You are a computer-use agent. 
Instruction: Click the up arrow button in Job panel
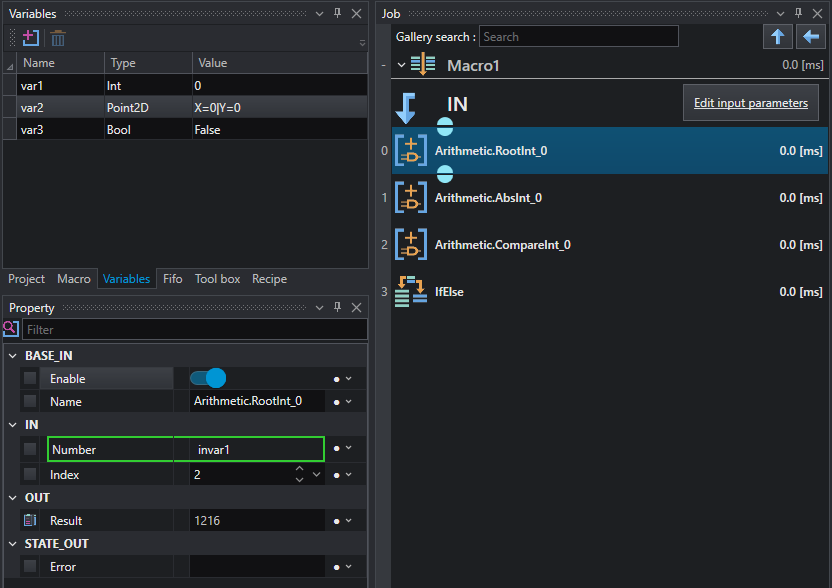pos(777,37)
